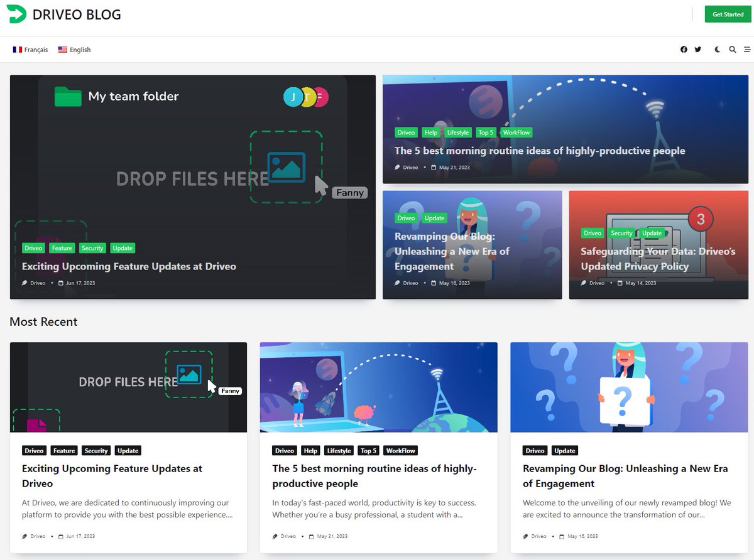The height and width of the screenshot is (560, 754).
Task: Select the Feature tag on the team folder banner
Action: 62,248
